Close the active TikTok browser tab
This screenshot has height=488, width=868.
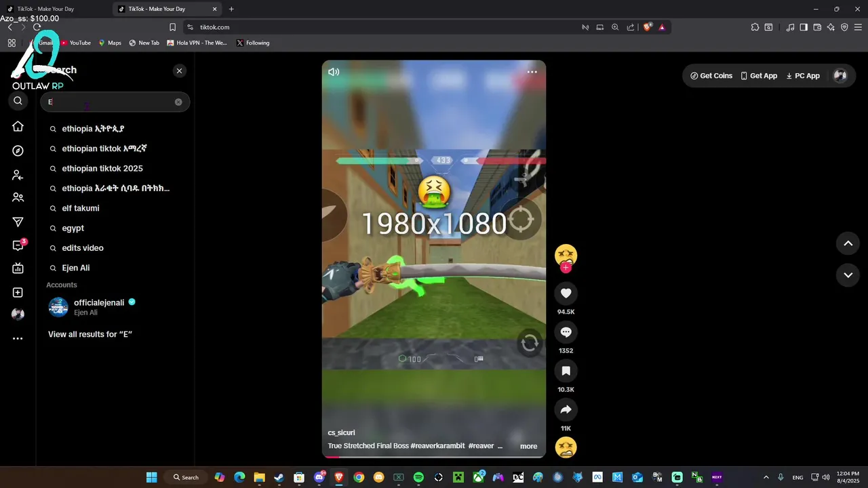(215, 9)
